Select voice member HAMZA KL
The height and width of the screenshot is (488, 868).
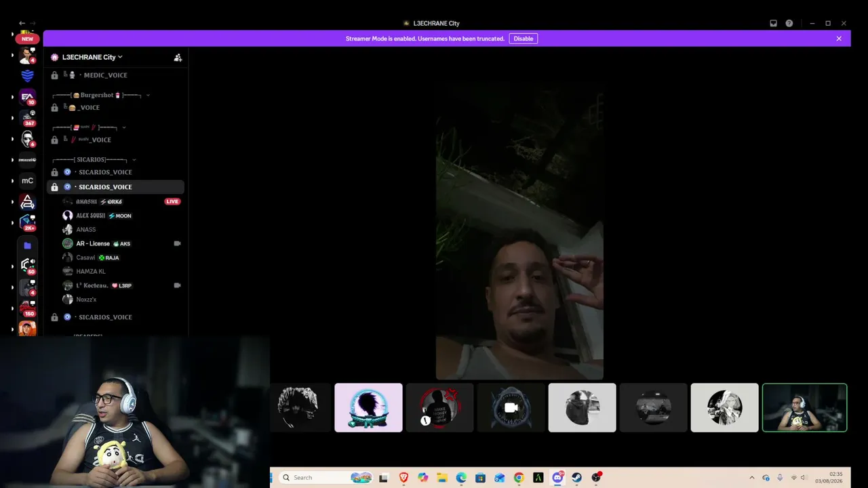point(91,272)
